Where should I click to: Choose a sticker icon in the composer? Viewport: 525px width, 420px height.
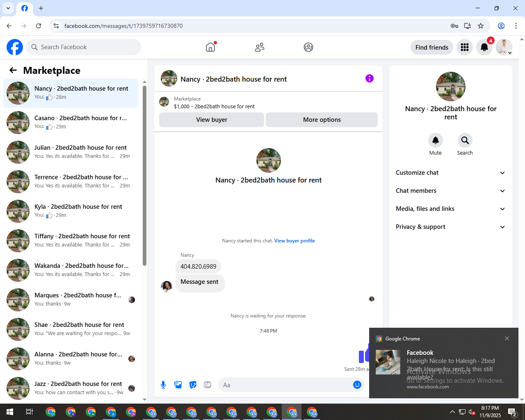[193, 385]
